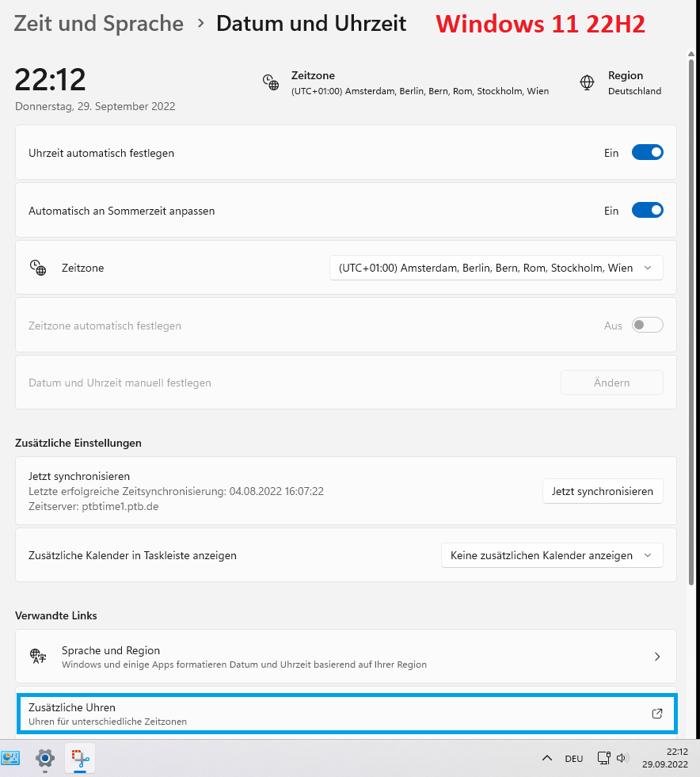Image resolution: width=700 pixels, height=777 pixels.
Task: Open Settings gear from taskbar
Action: (44, 758)
